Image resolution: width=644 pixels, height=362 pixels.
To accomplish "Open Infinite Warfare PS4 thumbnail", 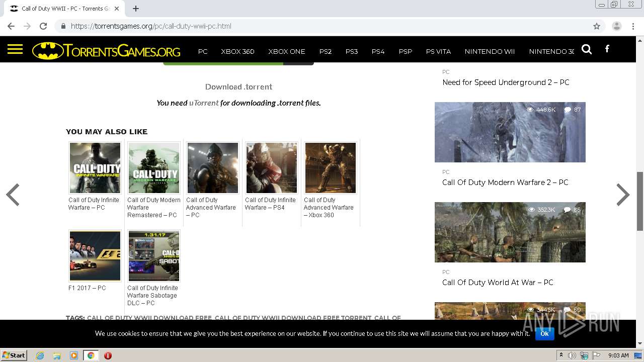I will coord(272,168).
